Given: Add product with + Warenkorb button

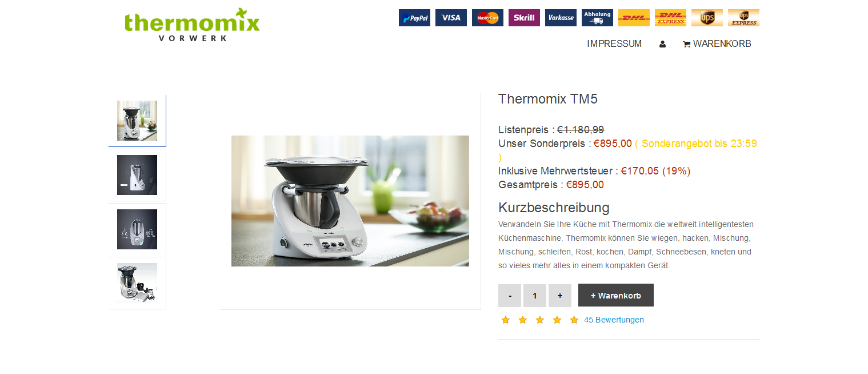Looking at the screenshot, I should click(616, 295).
